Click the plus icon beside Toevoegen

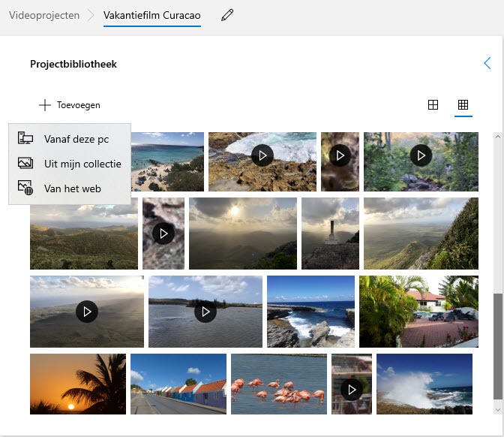click(45, 105)
